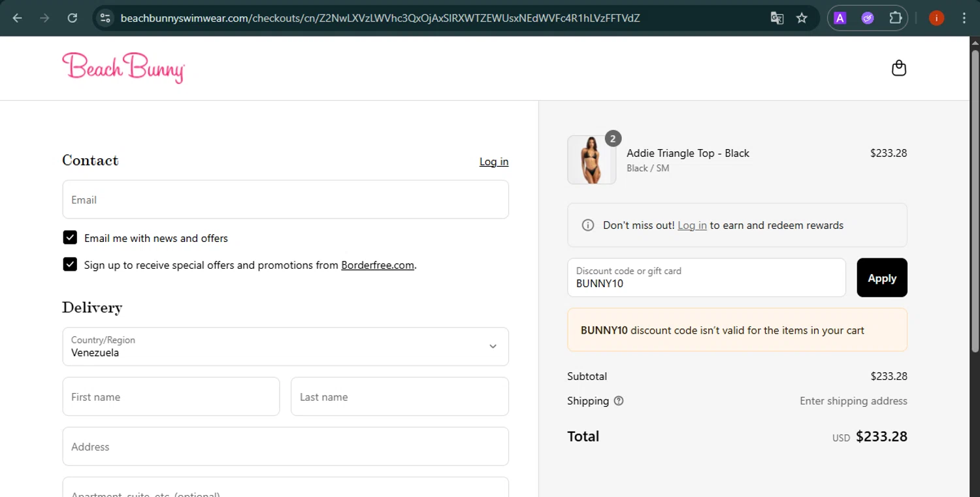
Task: Uncheck Email me with news and offers
Action: click(70, 237)
